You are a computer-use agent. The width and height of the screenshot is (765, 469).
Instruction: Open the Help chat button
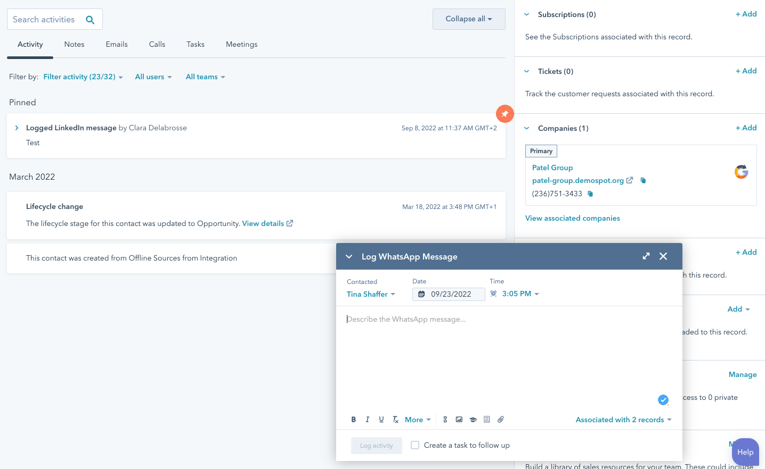tap(745, 452)
